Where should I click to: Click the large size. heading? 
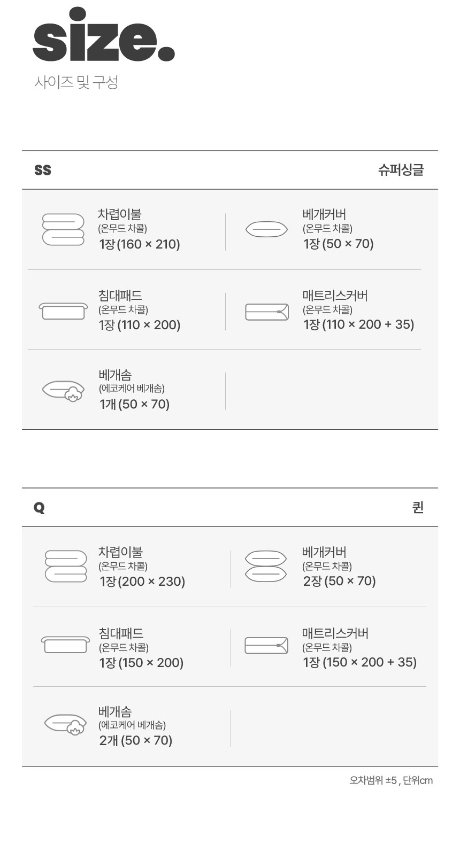(104, 36)
